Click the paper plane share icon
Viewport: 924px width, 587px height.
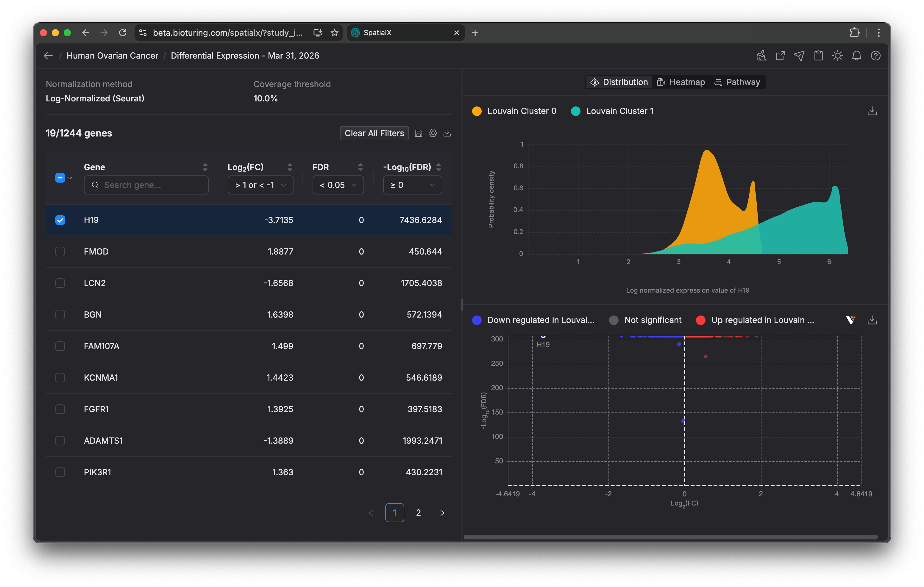tap(799, 56)
